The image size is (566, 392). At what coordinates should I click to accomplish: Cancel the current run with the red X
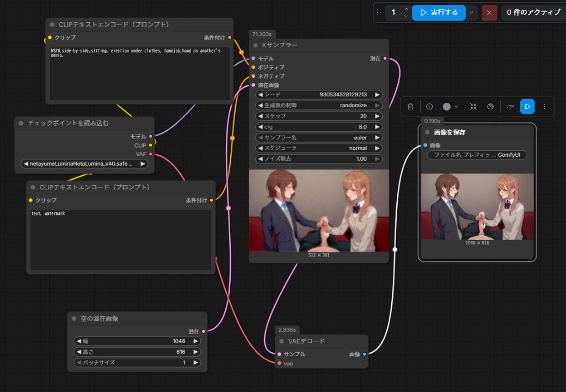[x=489, y=12]
